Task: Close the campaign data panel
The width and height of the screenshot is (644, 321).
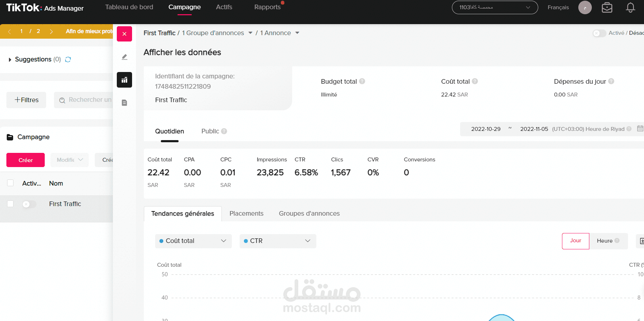Action: tap(124, 34)
